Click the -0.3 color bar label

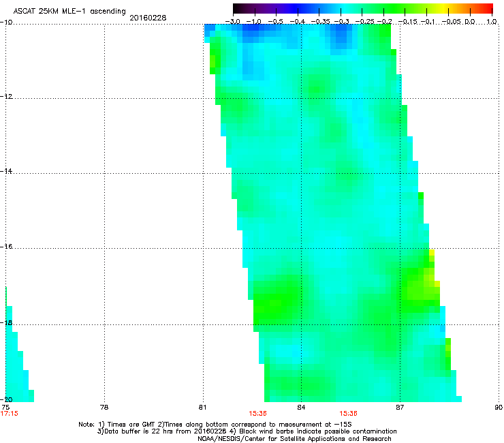click(x=341, y=22)
